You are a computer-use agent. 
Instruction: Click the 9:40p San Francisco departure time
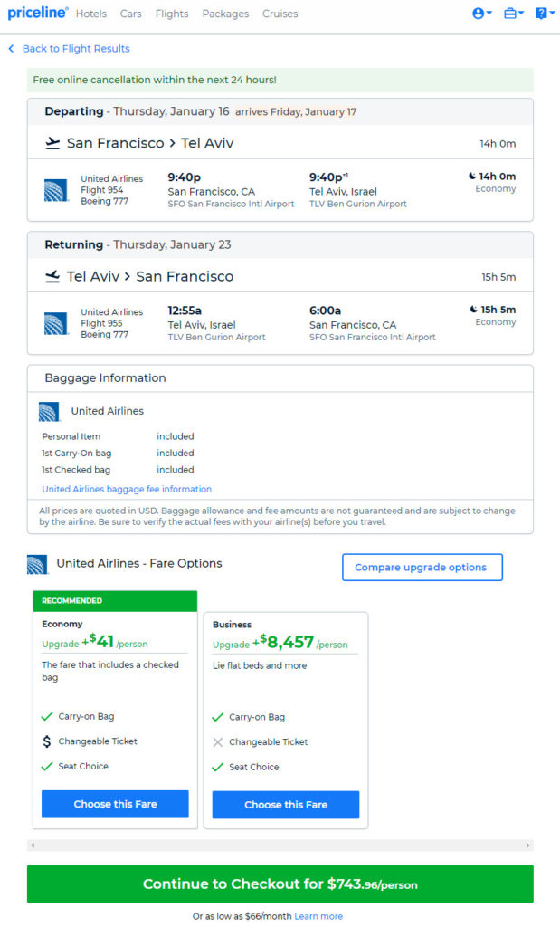pos(185,177)
